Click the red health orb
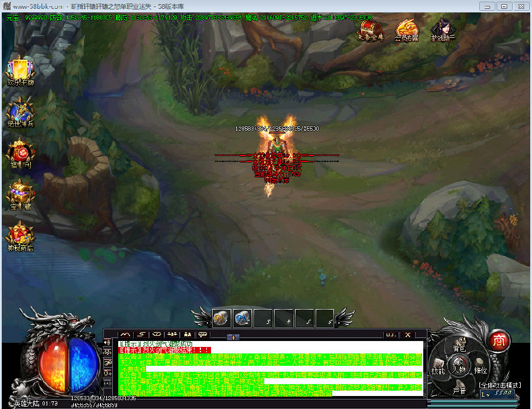The width and height of the screenshot is (532, 409). tap(53, 366)
